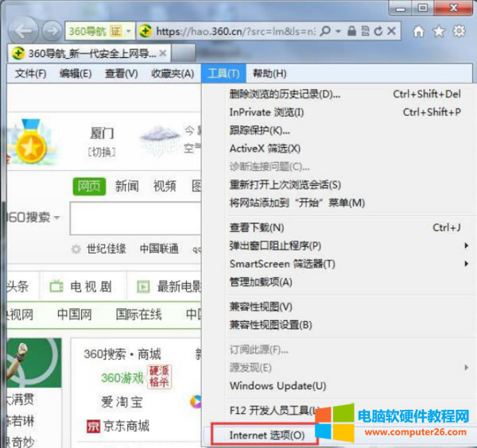Open the 收藏夹(A) menu
The image size is (477, 448).
point(173,74)
